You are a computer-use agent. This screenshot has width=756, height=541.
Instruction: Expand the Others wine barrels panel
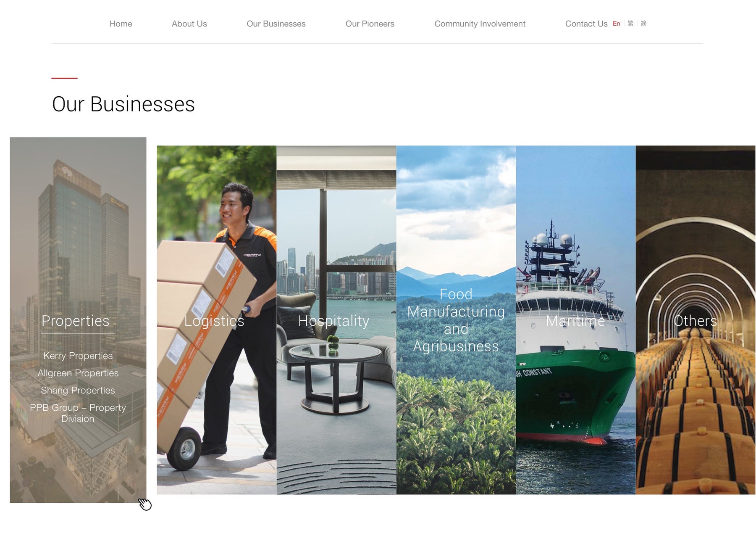695,320
